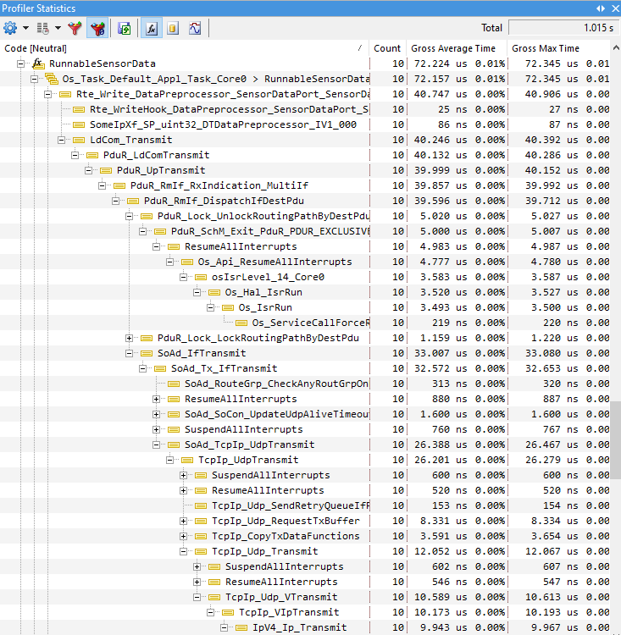
Task: Click the Total value field showing 1.015 s
Action: point(563,28)
